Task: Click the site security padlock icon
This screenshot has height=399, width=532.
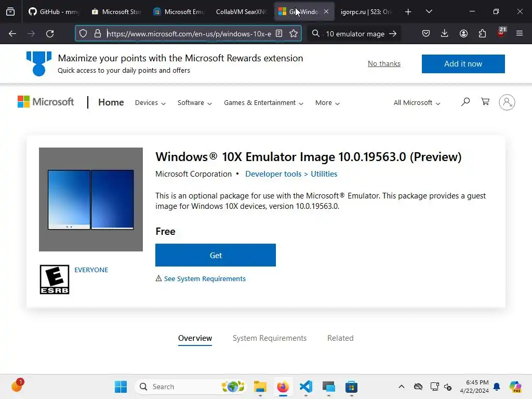Action: click(98, 34)
